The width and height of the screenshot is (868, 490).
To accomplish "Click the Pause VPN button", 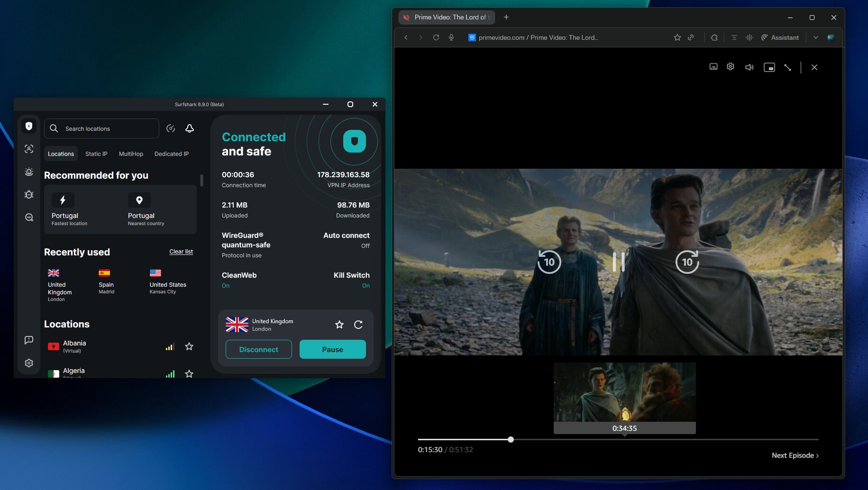I will [333, 349].
